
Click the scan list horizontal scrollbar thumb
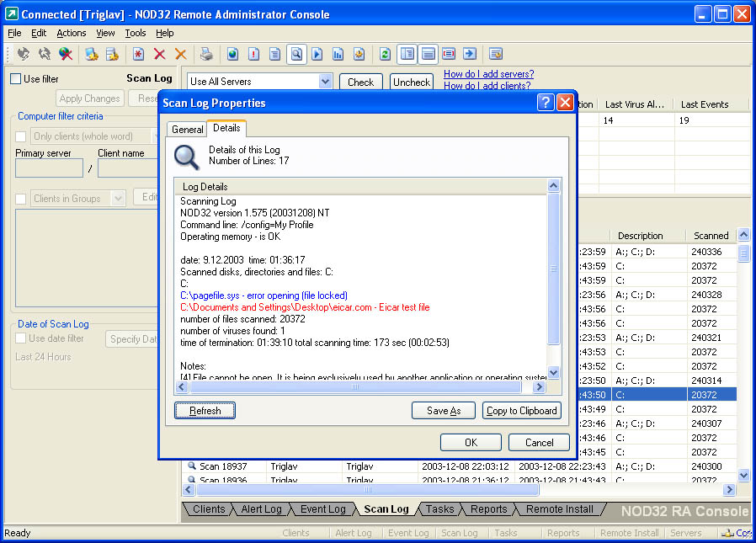[x=367, y=489]
